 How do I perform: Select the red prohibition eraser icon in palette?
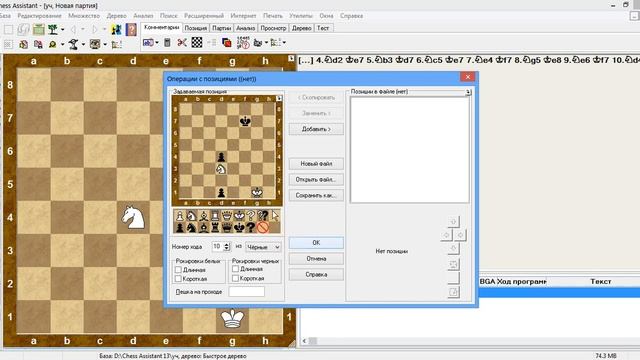[x=262, y=228]
